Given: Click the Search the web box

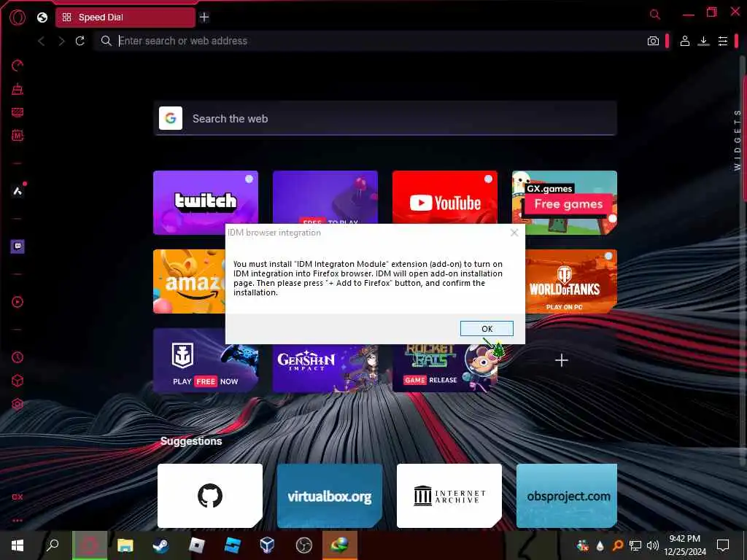Looking at the screenshot, I should tap(385, 118).
